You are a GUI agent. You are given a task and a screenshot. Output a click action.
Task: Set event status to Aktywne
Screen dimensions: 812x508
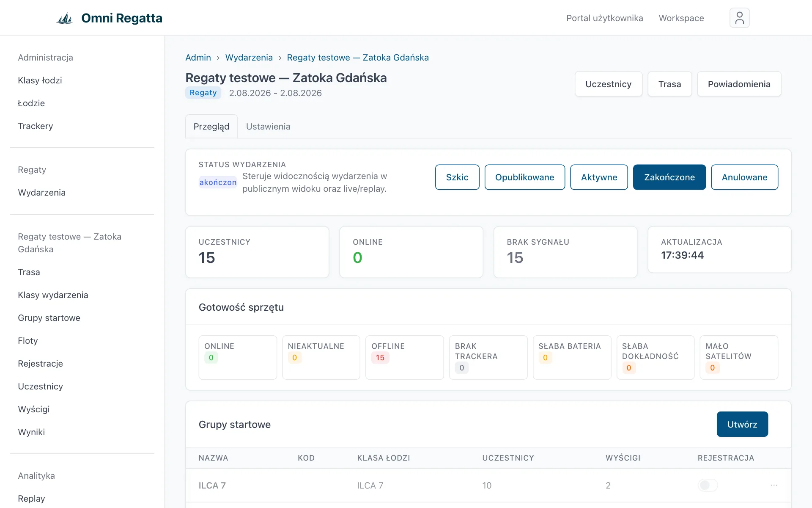point(599,177)
